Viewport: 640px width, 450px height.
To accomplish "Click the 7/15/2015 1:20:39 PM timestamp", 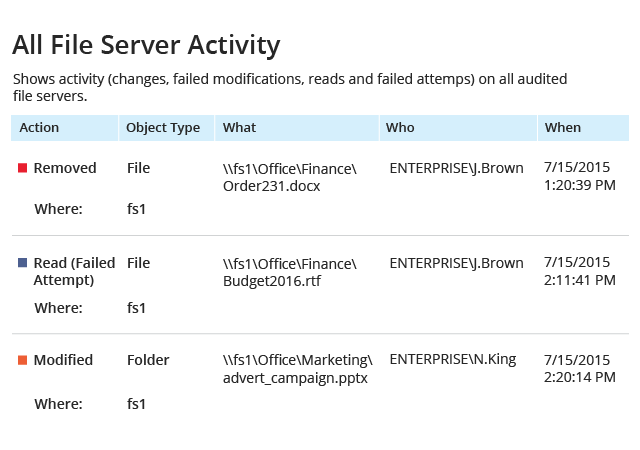I will pos(580,176).
